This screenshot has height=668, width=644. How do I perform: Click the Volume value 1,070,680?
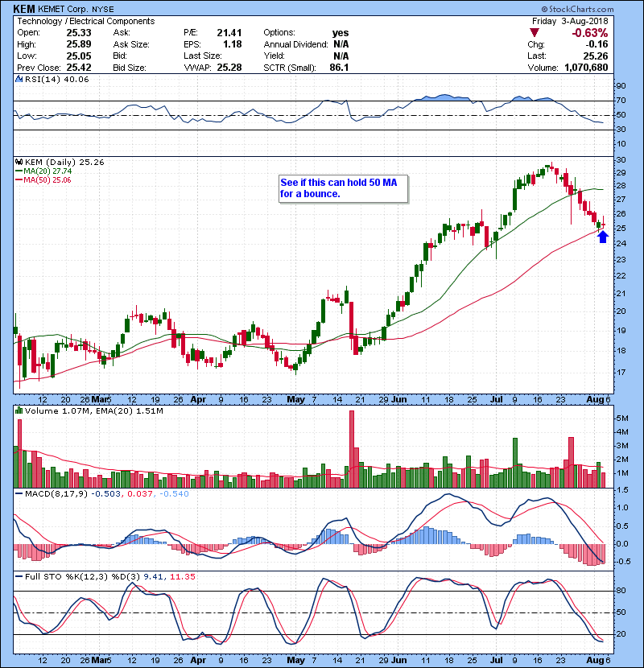point(586,68)
